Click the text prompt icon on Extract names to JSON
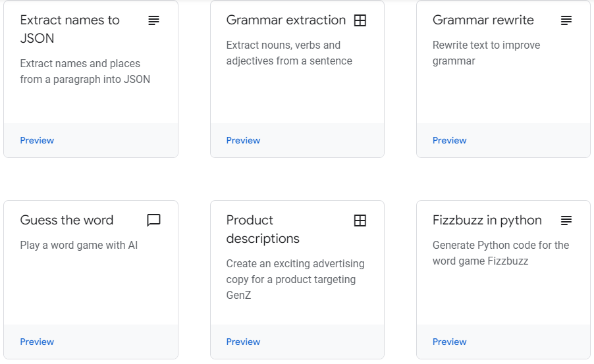The image size is (594, 364). click(154, 20)
